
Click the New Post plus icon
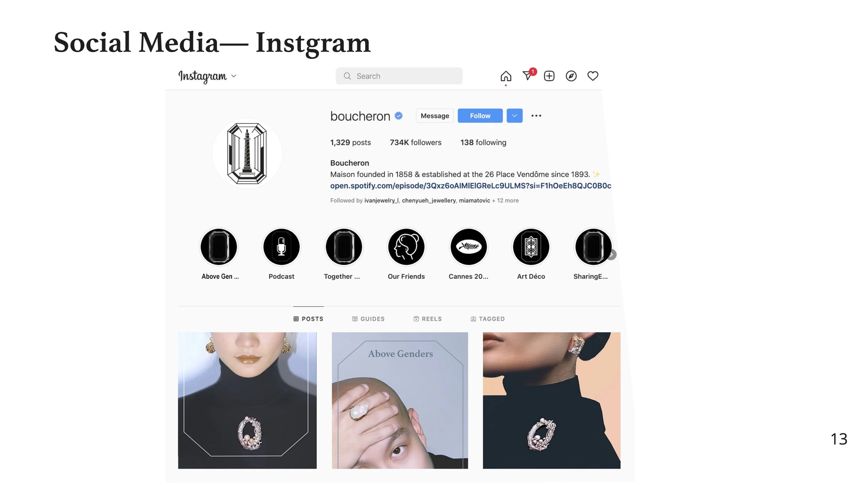click(x=549, y=76)
